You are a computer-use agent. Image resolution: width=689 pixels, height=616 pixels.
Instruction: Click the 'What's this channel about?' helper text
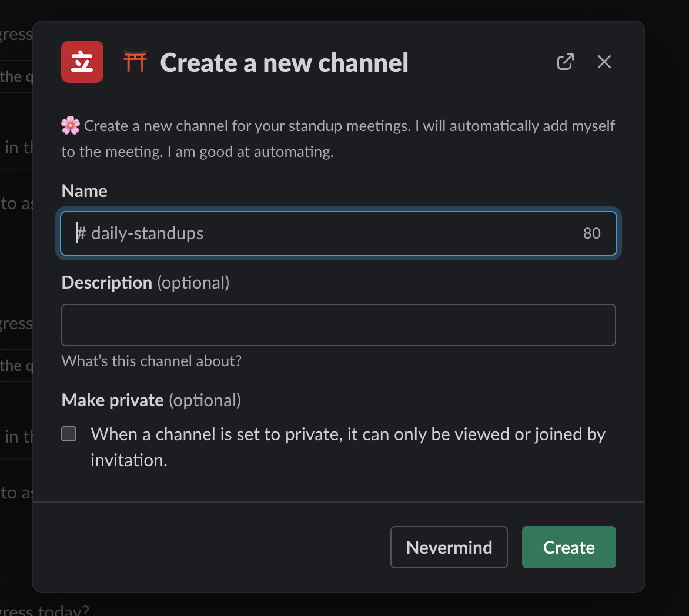coord(151,361)
